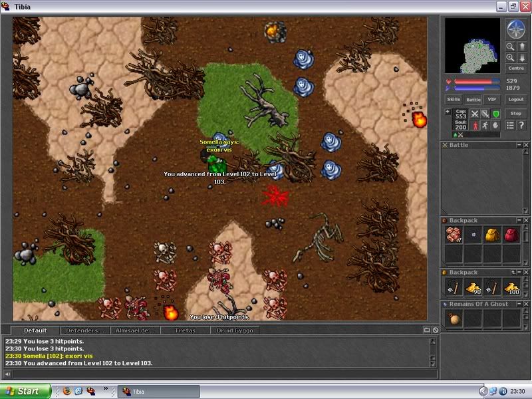
Task: Open the Trefas chat tab
Action: tap(185, 331)
